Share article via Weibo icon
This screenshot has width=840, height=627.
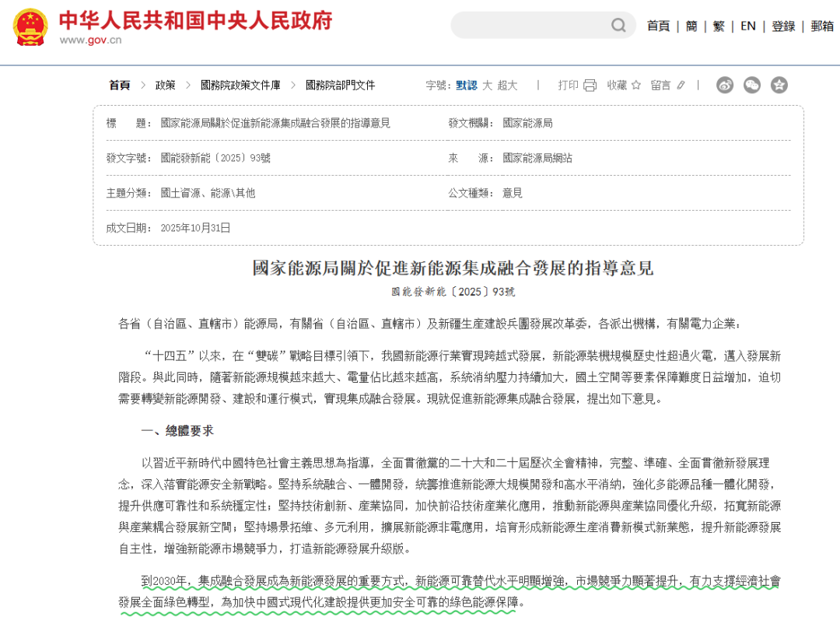click(725, 86)
